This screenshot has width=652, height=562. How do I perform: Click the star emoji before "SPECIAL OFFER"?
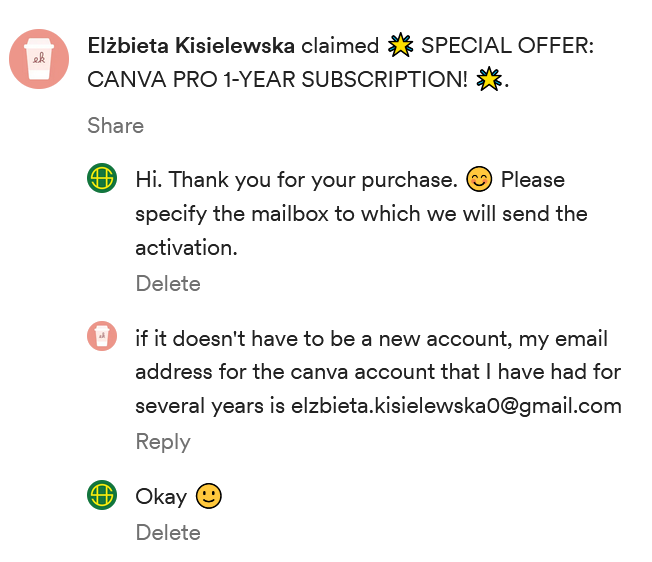pyautogui.click(x=401, y=46)
